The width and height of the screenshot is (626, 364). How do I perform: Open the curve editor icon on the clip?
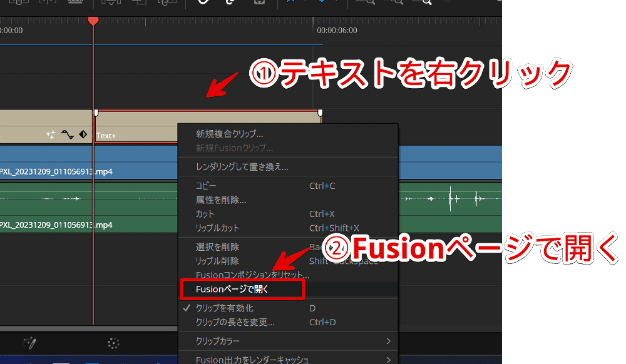pyautogui.click(x=68, y=134)
